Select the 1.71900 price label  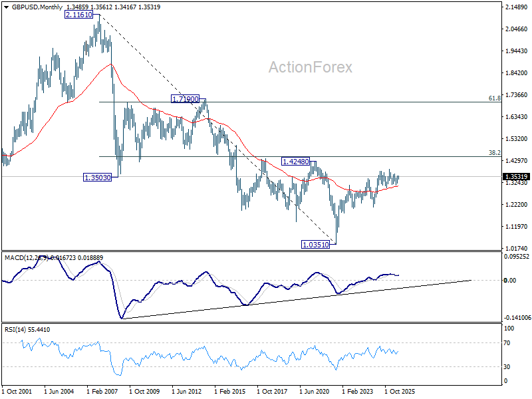pos(186,99)
